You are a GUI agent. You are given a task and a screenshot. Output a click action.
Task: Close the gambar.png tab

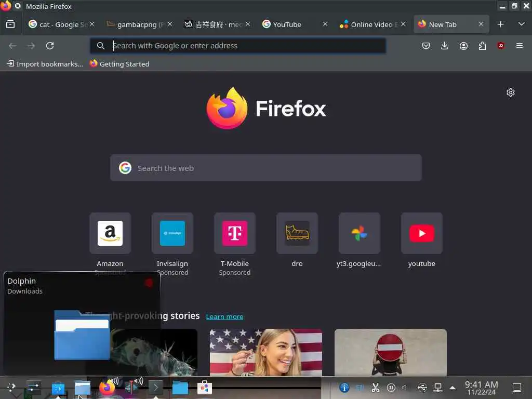(x=170, y=24)
